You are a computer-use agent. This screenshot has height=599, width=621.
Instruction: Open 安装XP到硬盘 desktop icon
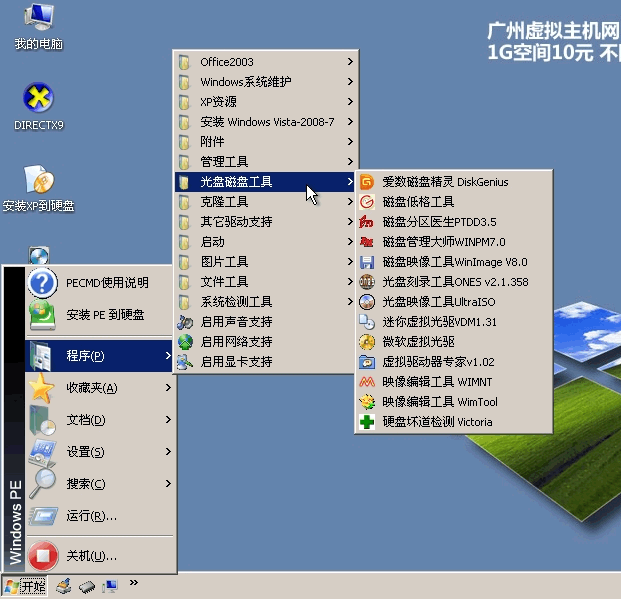pyautogui.click(x=39, y=179)
